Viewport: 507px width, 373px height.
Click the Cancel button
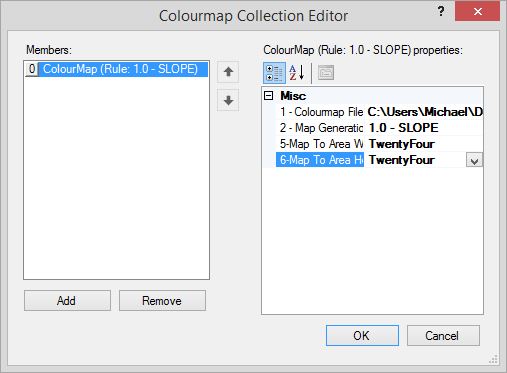(x=443, y=335)
